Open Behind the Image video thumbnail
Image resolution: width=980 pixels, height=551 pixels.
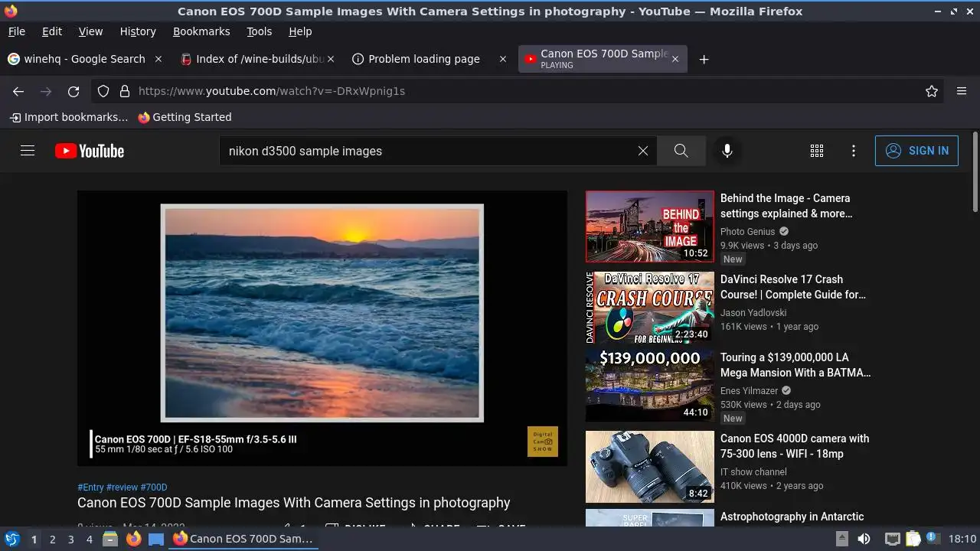(x=650, y=227)
